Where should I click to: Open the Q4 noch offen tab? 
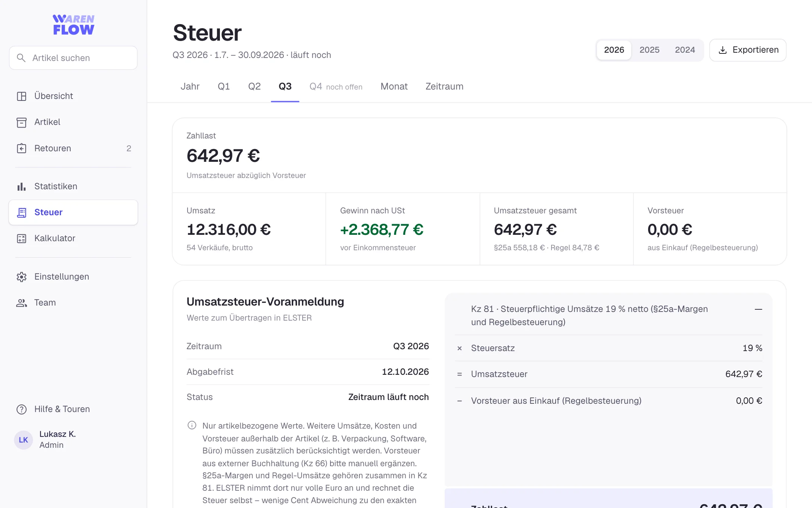pos(336,87)
